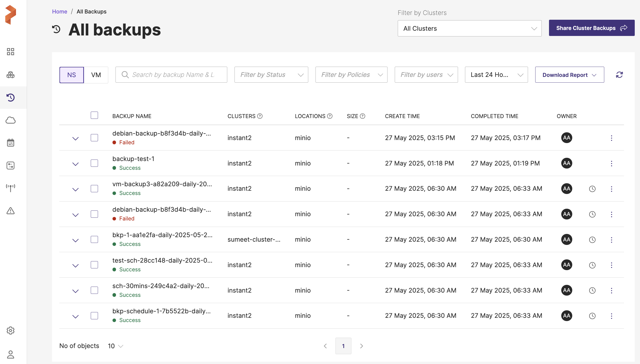This screenshot has width=640, height=364.
Task: Open kebab menu for backup-test-1 row
Action: pyautogui.click(x=611, y=164)
